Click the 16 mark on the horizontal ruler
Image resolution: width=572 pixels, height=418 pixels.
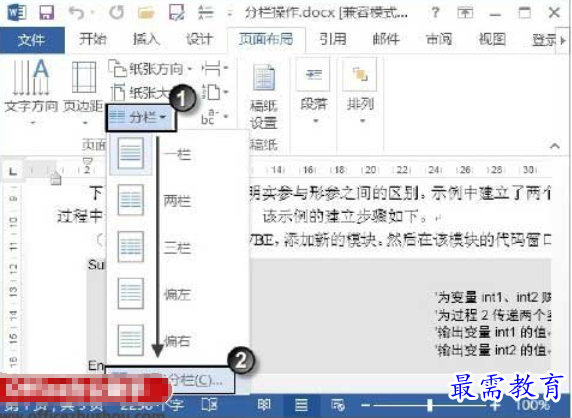pos(309,170)
